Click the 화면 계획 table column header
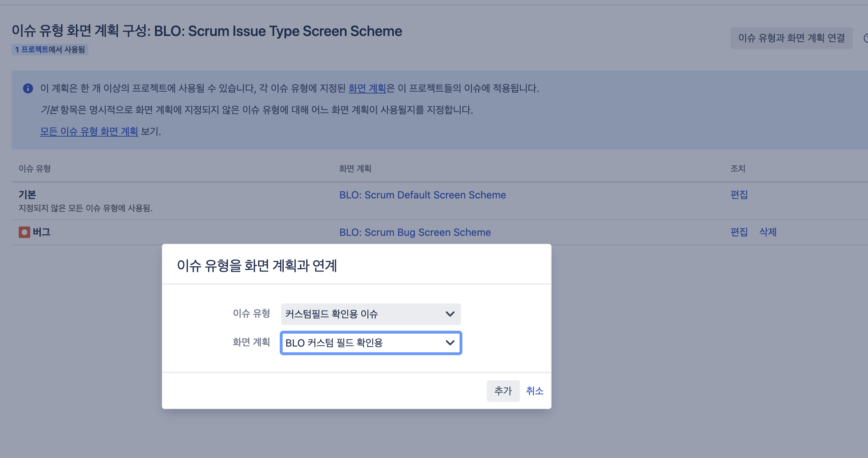 click(355, 169)
